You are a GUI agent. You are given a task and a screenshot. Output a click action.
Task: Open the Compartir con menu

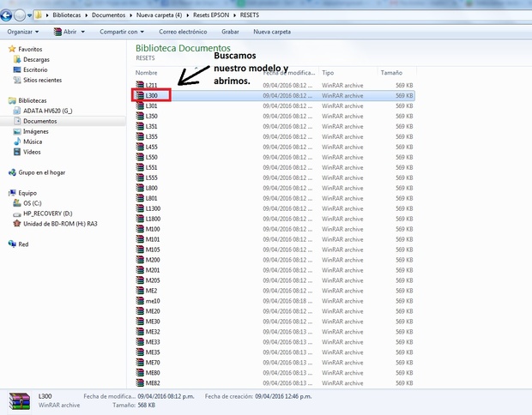(x=122, y=32)
